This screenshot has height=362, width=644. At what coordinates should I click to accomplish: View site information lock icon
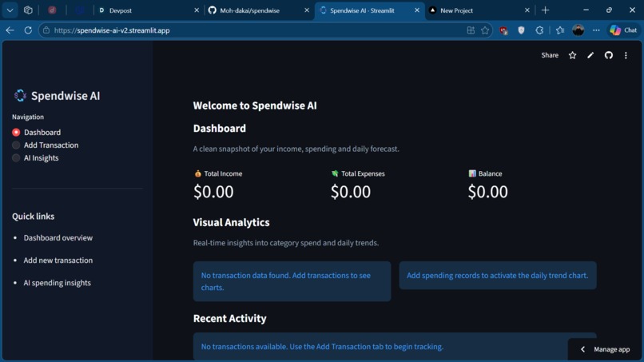46,30
